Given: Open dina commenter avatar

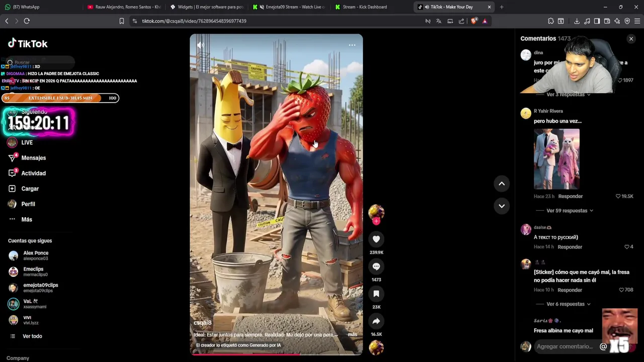Looking at the screenshot, I should pos(526,55).
